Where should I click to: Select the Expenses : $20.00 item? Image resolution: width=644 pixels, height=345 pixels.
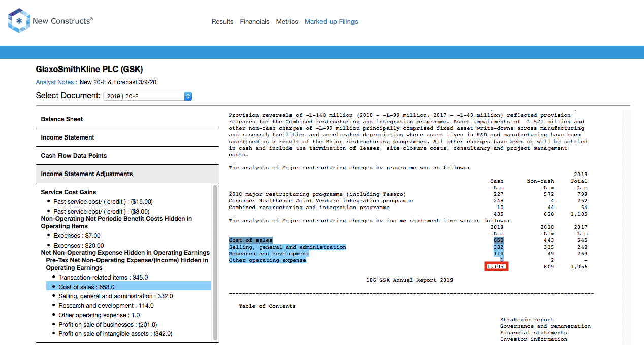(79, 246)
